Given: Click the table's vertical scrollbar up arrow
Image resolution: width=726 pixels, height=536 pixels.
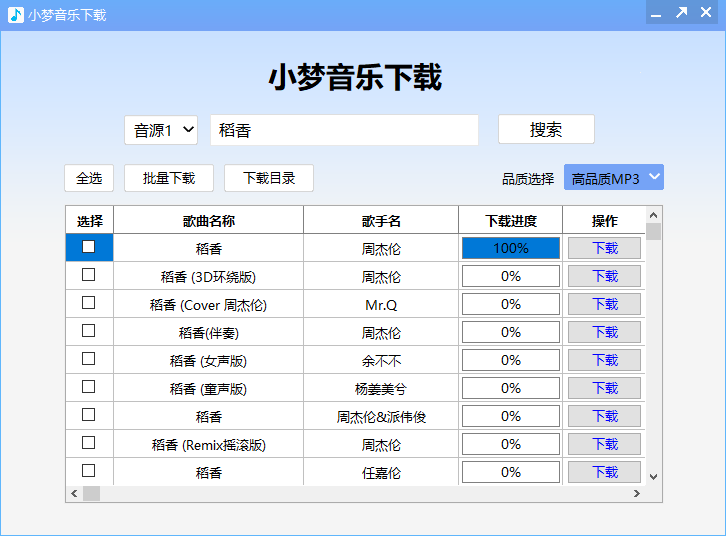Looking at the screenshot, I should click(654, 214).
